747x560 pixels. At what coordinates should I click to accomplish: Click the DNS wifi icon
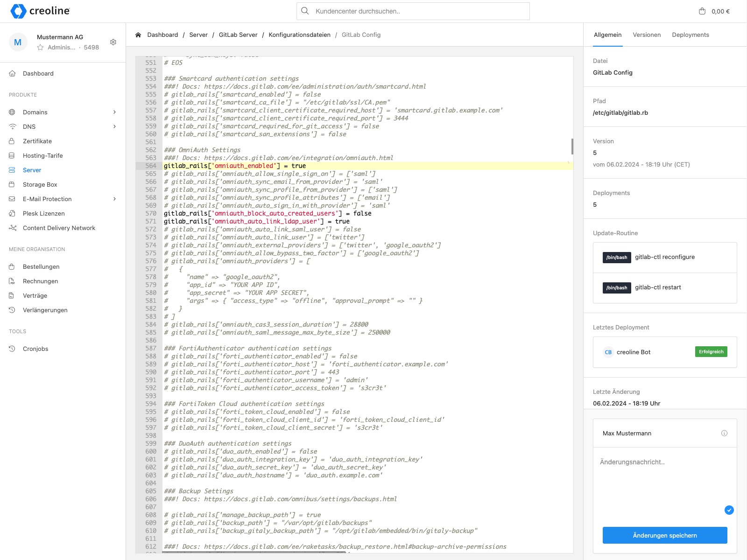[x=13, y=126]
